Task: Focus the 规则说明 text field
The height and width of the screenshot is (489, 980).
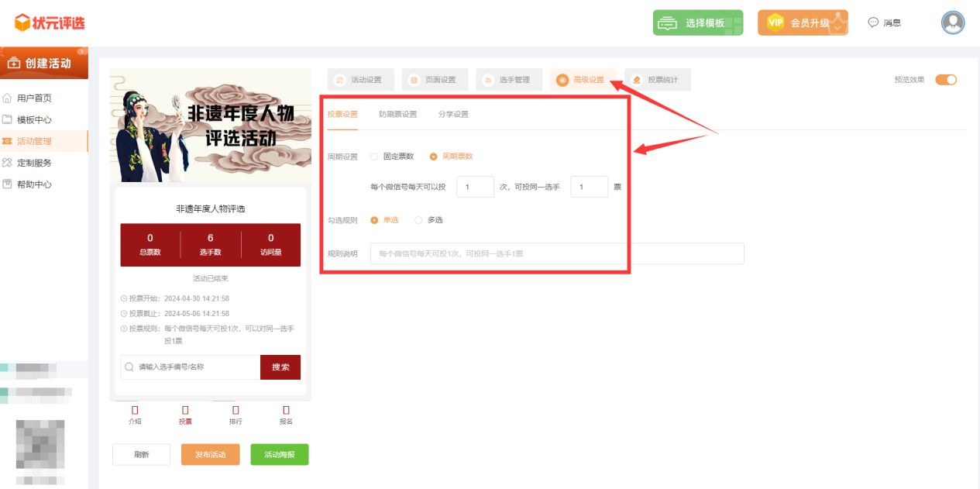Action: click(x=556, y=253)
